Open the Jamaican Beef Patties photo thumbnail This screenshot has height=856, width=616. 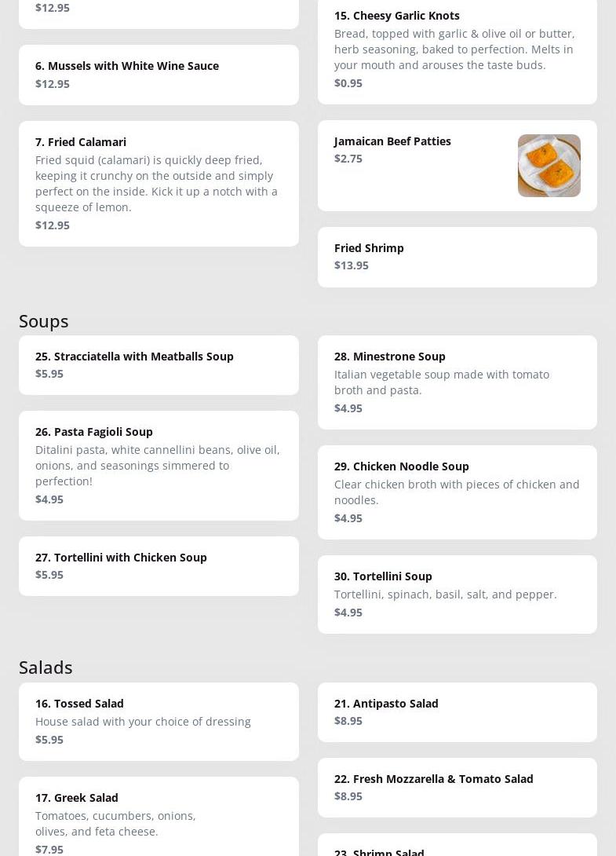tap(549, 166)
